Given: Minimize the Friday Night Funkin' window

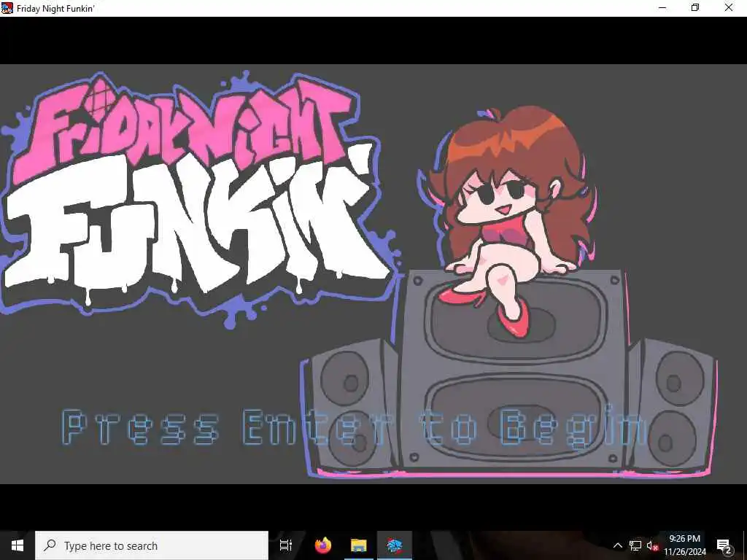Looking at the screenshot, I should click(x=662, y=8).
